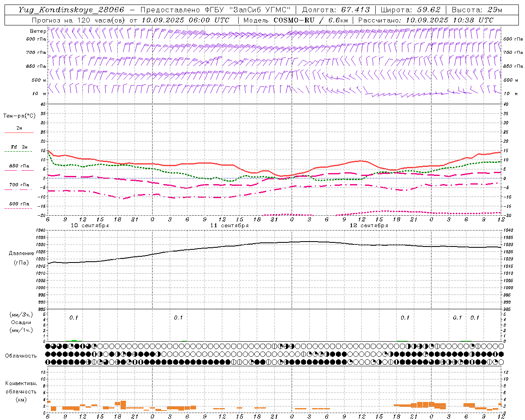Click the Осадки precipitation label
The height and width of the screenshot is (420, 525).
21,322
